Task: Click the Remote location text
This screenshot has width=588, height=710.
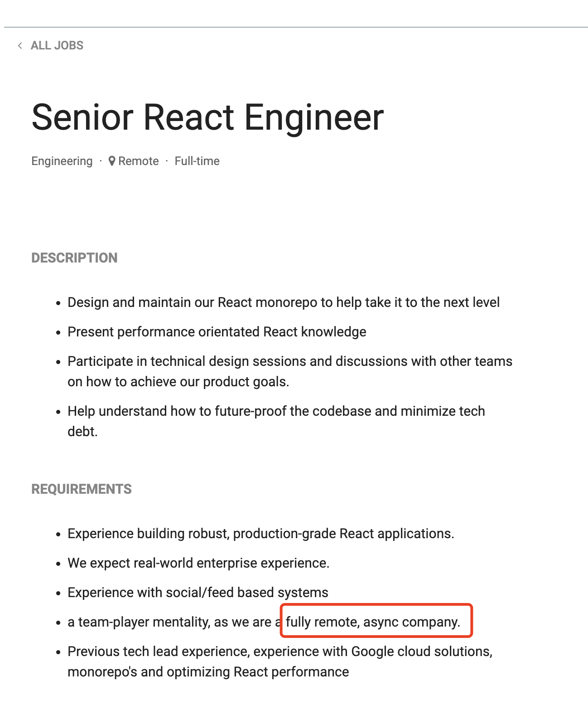Action: coord(139,161)
